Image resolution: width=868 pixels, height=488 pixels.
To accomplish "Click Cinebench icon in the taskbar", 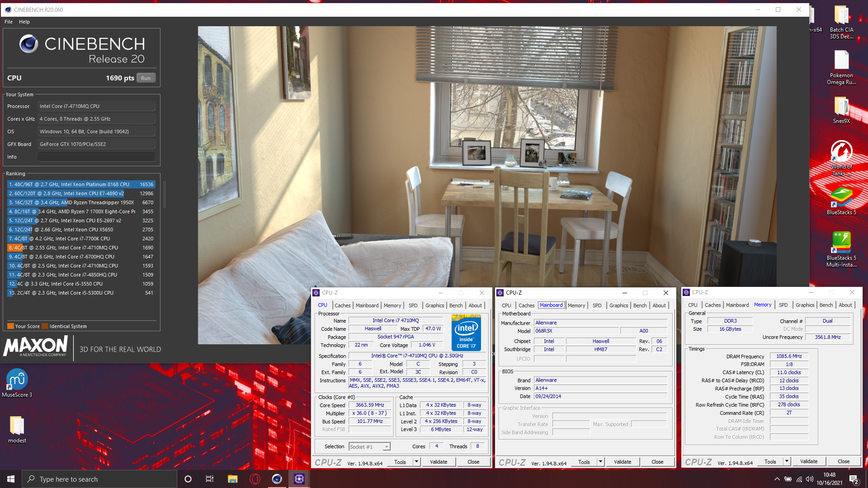I will click(277, 479).
